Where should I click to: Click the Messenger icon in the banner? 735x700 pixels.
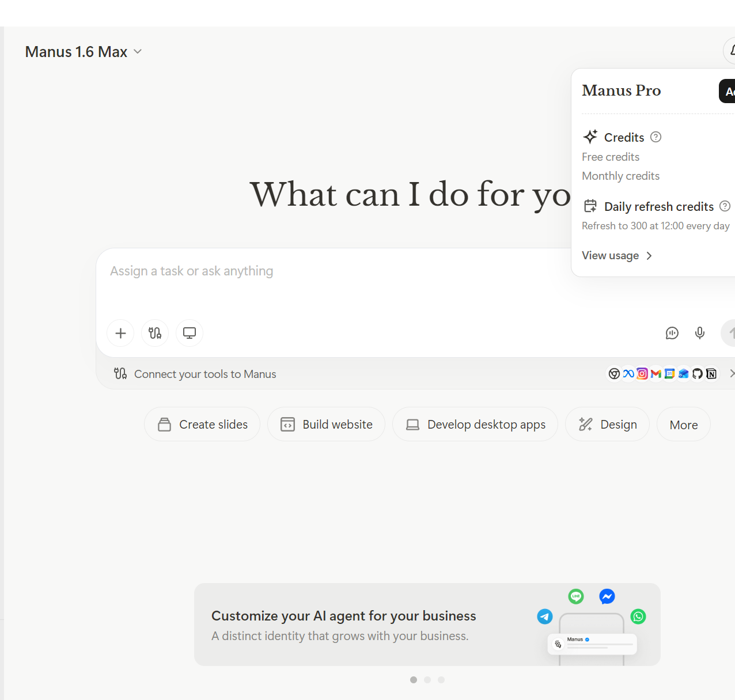pyautogui.click(x=607, y=596)
